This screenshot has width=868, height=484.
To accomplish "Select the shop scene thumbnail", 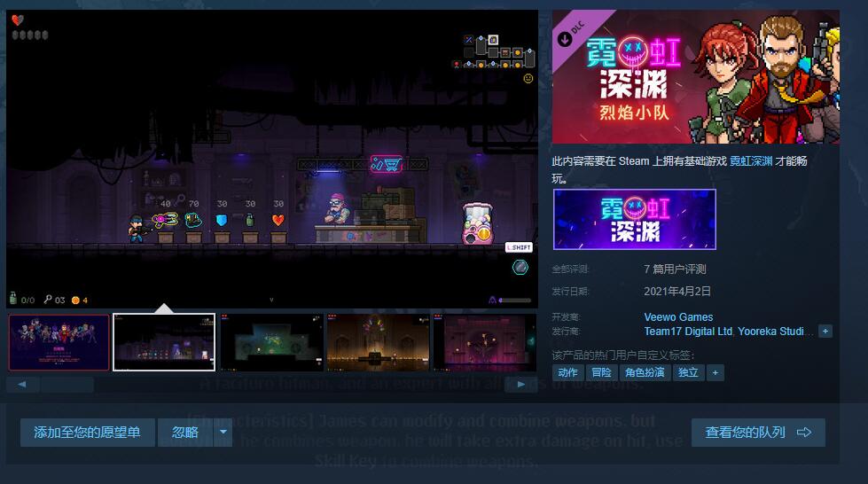I will (164, 342).
